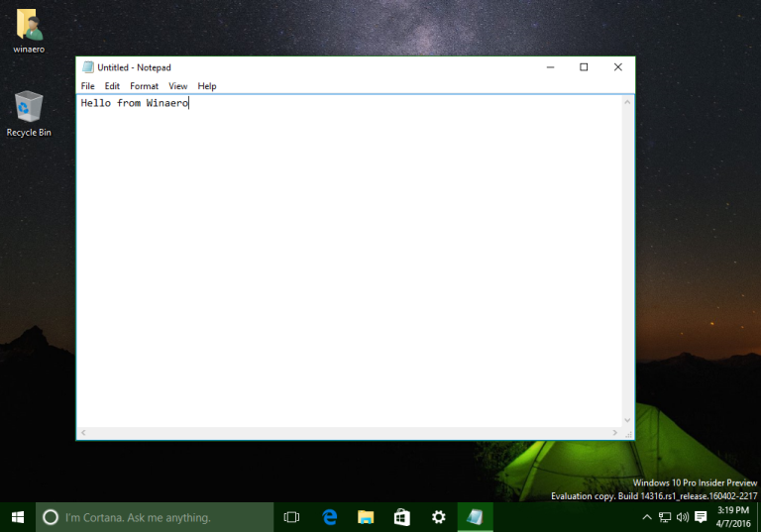Viewport: 761px width, 532px height.
Task: Open the Help menu in Notepad
Action: pos(207,86)
